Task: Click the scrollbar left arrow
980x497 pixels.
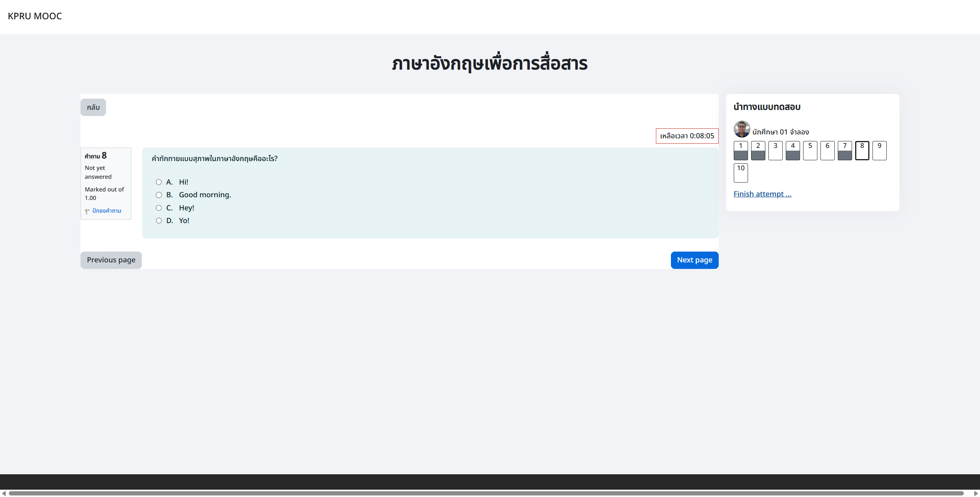Action: [x=4, y=493]
